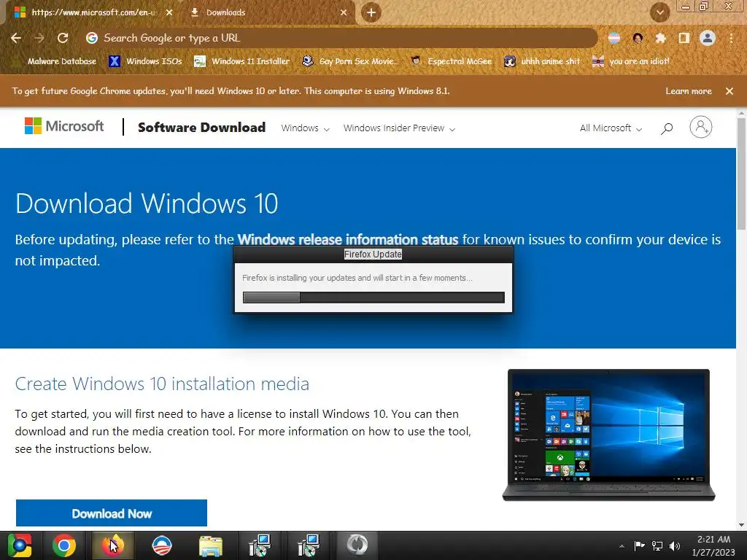
Task: Open the Obama logo taskbar app
Action: pos(161,545)
